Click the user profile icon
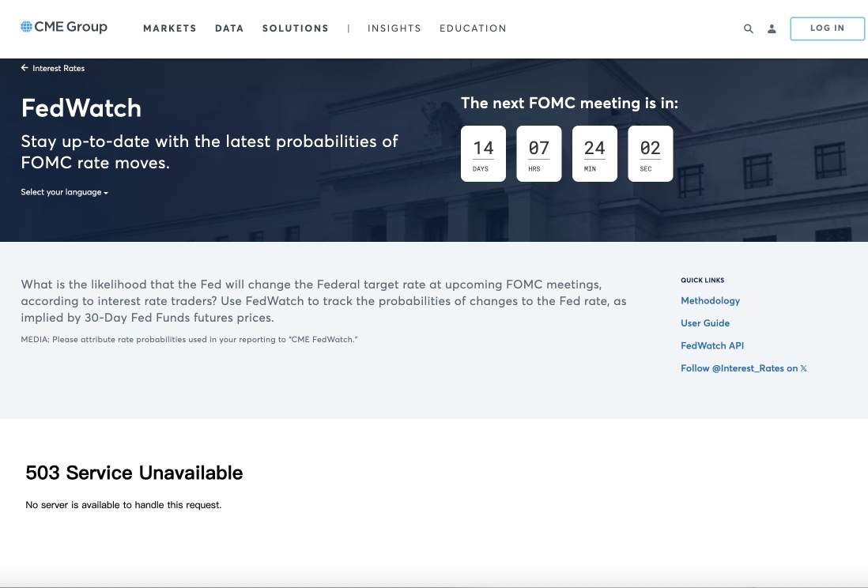 click(772, 28)
